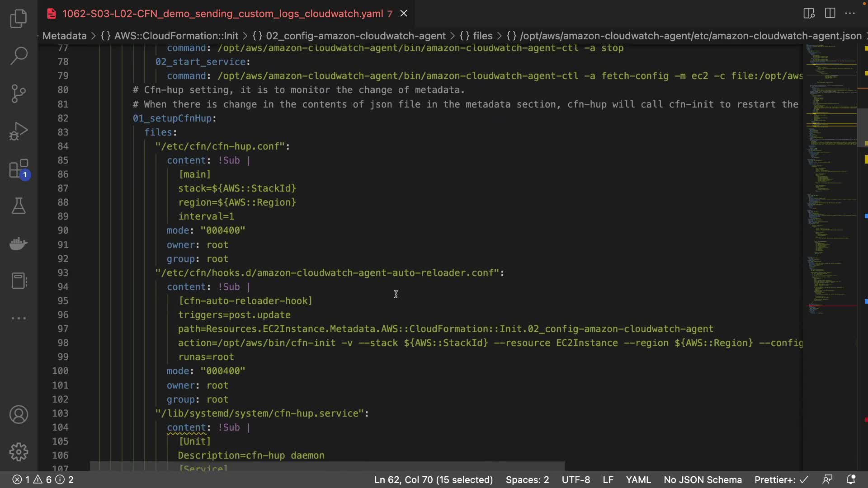Viewport: 868px width, 488px height.
Task: Open the Extensions view with badge
Action: [19, 169]
